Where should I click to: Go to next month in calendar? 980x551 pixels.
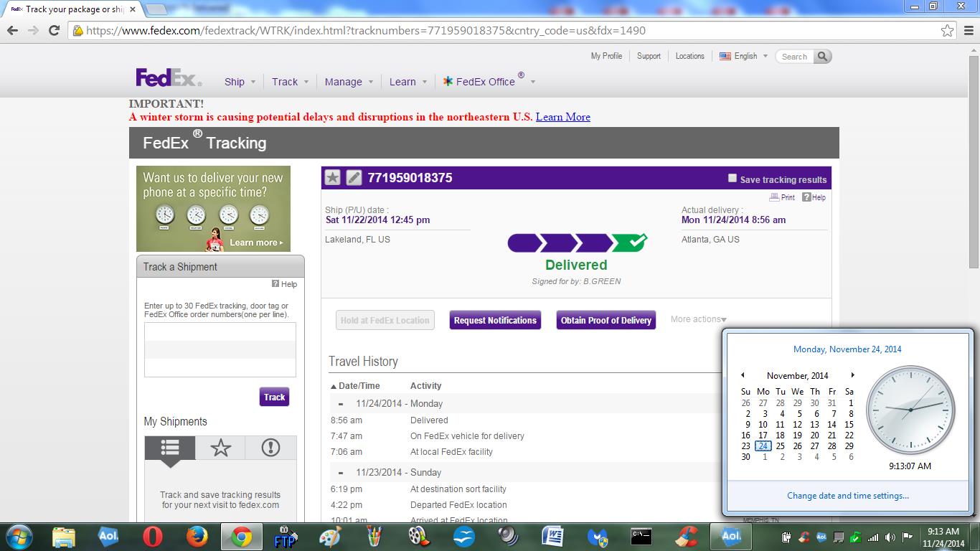852,375
